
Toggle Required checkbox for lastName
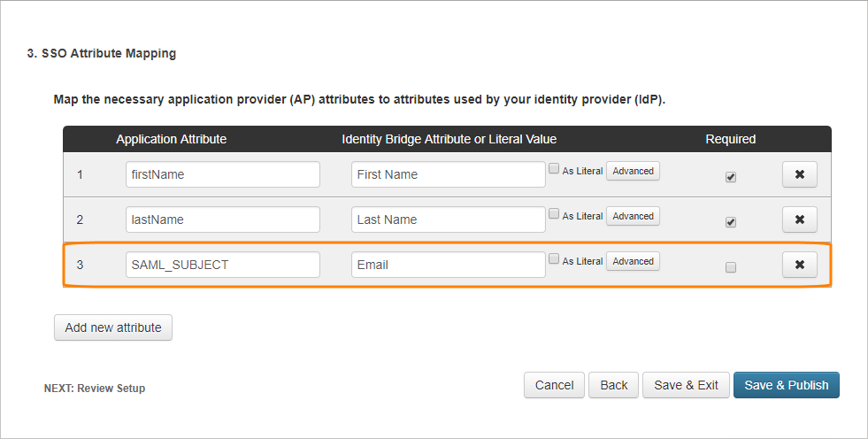[x=731, y=222]
